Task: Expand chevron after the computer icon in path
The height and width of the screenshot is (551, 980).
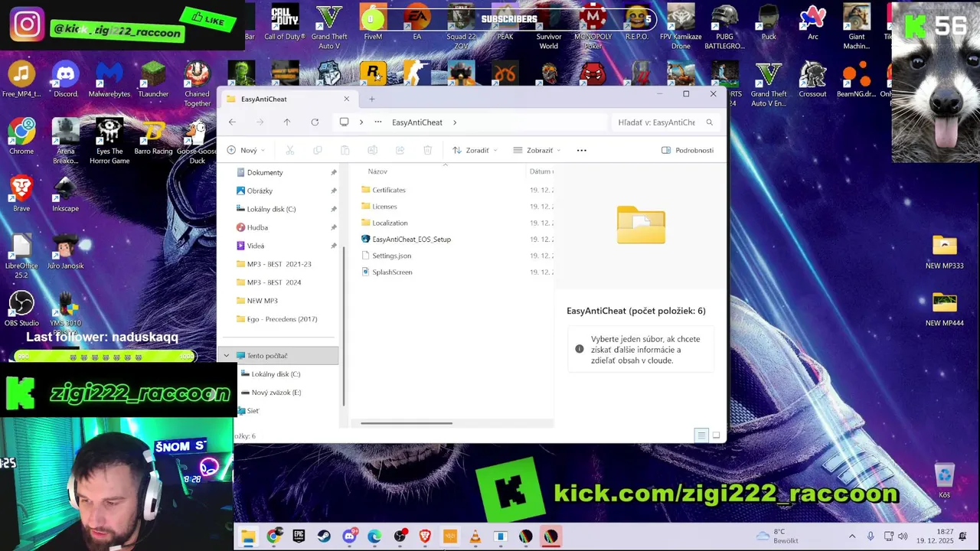Action: point(361,122)
